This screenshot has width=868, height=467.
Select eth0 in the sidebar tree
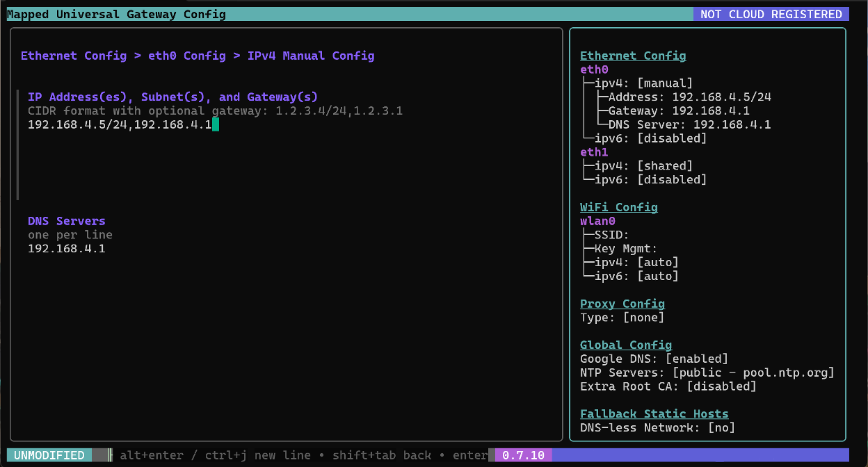(594, 69)
